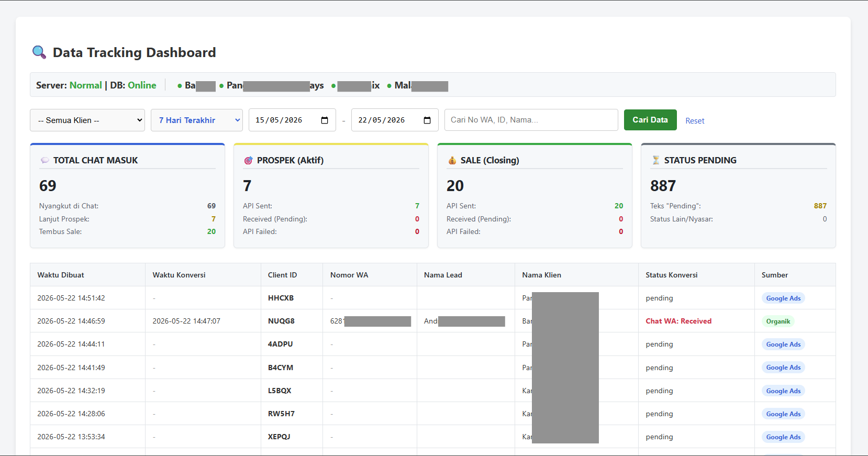Click the DB: Online status text
The image size is (868, 456).
pos(133,85)
